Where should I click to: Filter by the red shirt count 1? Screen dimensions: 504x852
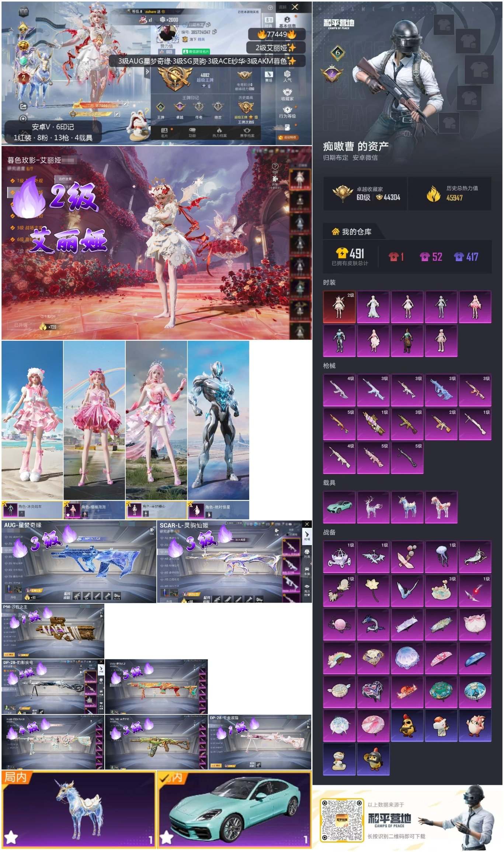[x=396, y=257]
